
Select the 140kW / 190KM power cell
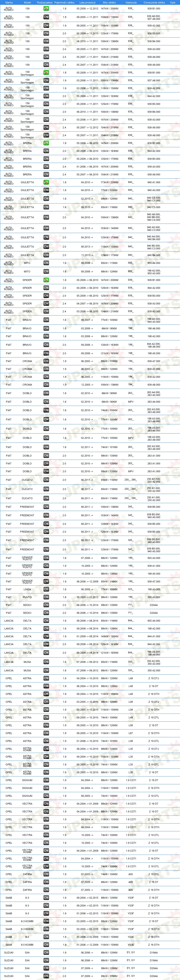(109, 636)
